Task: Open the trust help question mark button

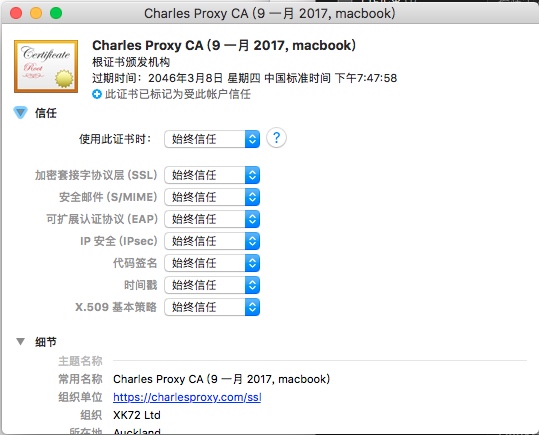Action: (276, 138)
